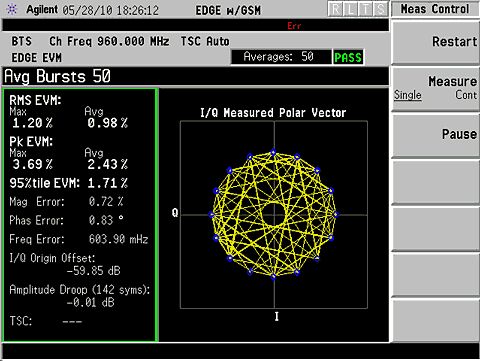Viewport: 480px width, 361px height.
Task: Toggle Measure Single/Cont softkey
Action: [435, 88]
